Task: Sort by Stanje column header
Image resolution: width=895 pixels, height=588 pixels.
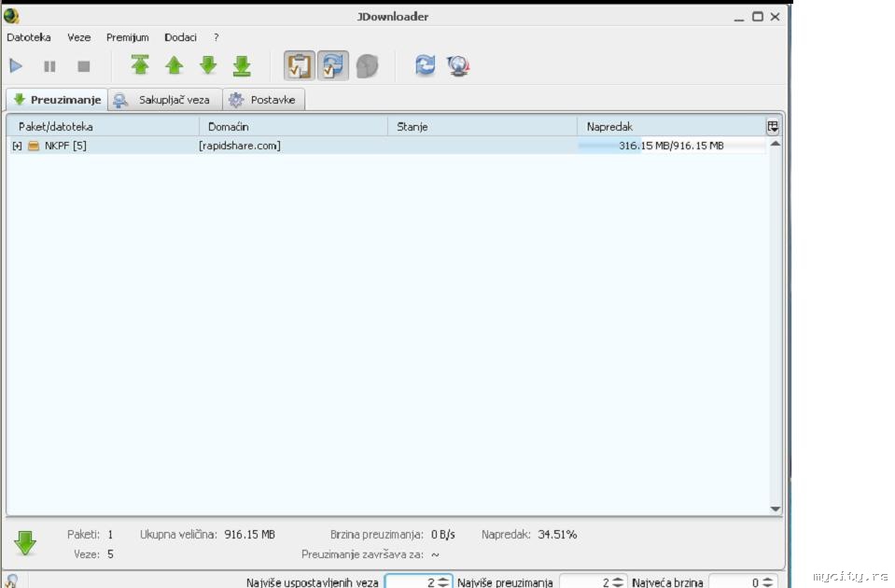Action: click(482, 127)
